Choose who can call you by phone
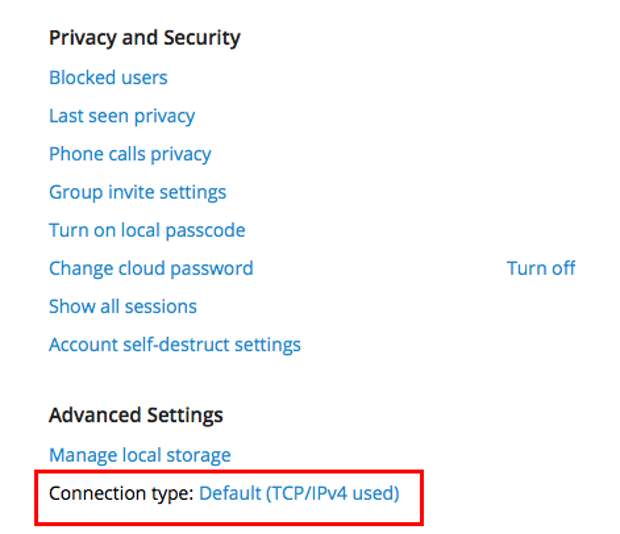 point(130,154)
